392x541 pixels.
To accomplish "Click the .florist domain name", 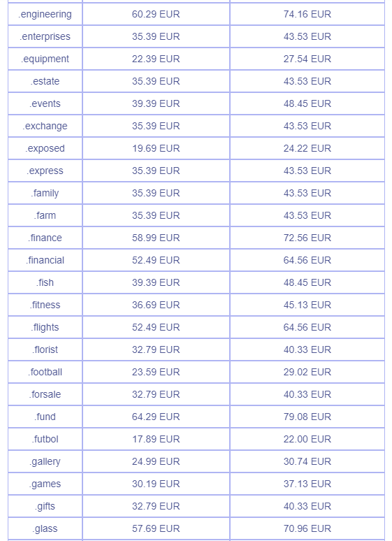I will pos(45,349).
